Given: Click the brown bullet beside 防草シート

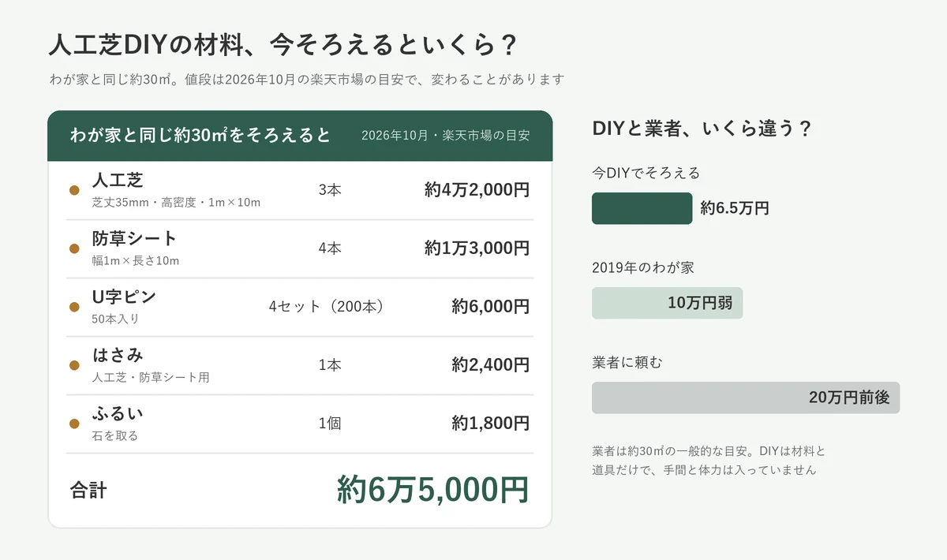Looking at the screenshot, I should (74, 248).
